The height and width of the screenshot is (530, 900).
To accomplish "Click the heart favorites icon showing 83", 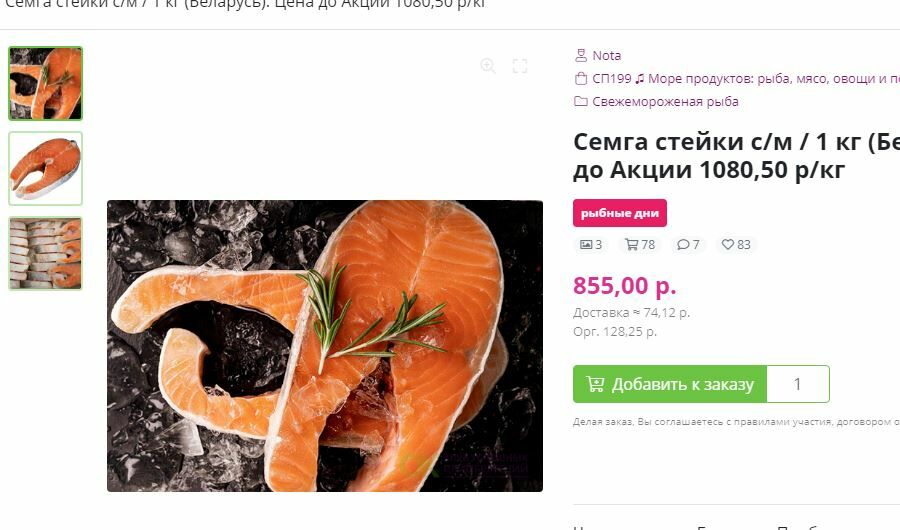I will click(728, 245).
